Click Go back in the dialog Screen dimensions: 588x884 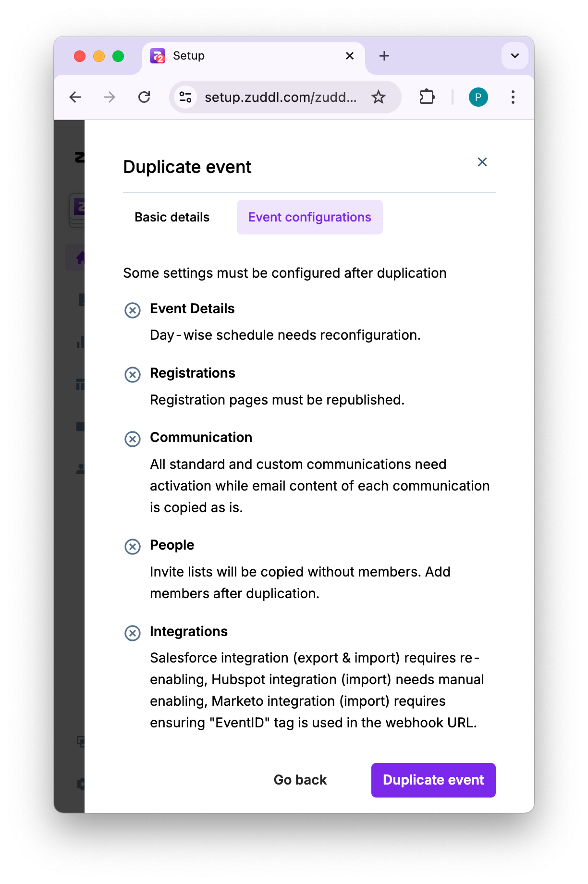[300, 780]
